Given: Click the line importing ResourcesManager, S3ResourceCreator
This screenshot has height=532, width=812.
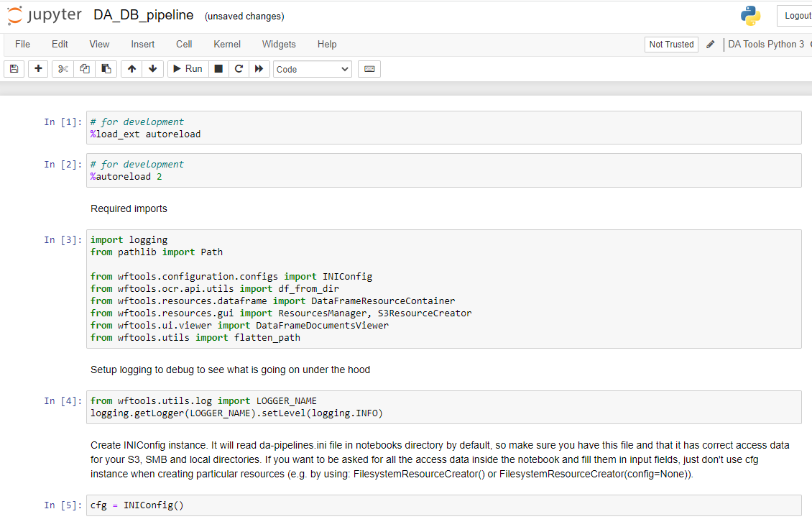Looking at the screenshot, I should tap(281, 313).
